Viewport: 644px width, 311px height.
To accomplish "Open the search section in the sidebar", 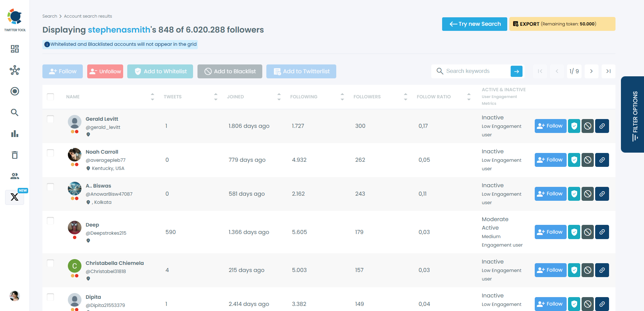I will tap(15, 112).
